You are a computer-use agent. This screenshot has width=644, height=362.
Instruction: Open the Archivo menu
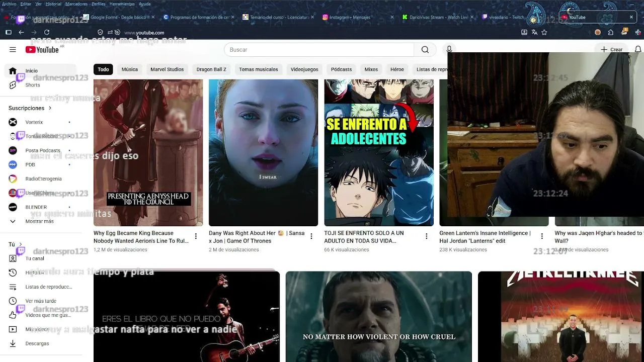(9, 4)
